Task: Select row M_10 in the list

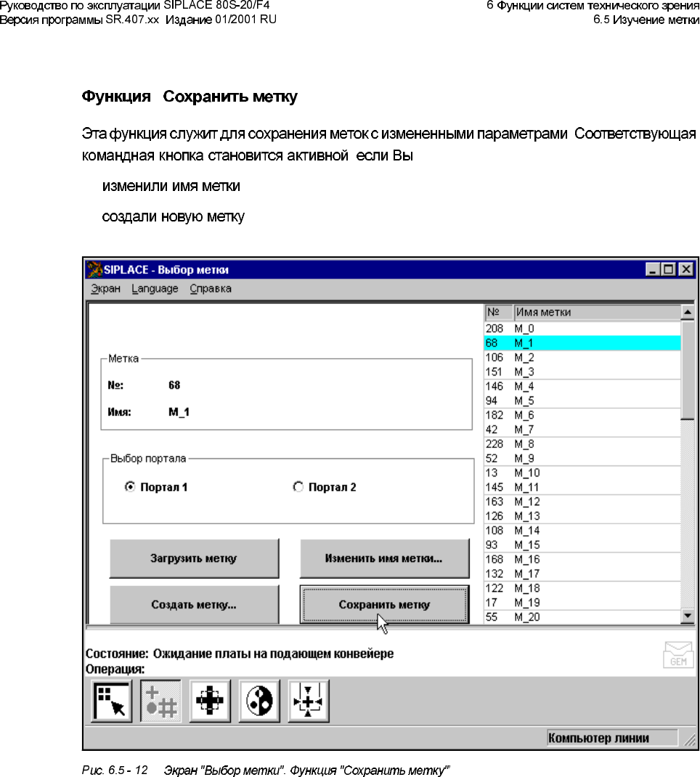Action: [x=582, y=473]
